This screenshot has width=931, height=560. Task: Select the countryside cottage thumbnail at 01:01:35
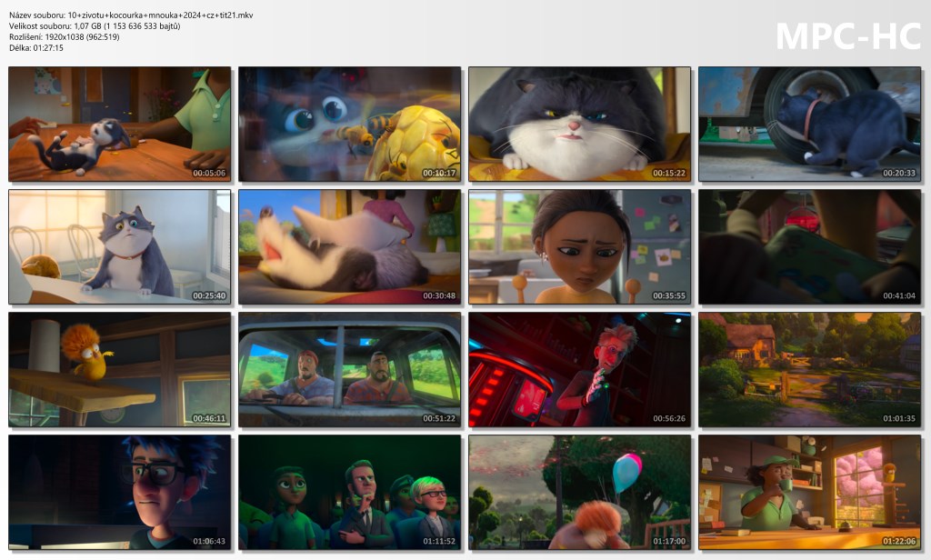click(809, 369)
